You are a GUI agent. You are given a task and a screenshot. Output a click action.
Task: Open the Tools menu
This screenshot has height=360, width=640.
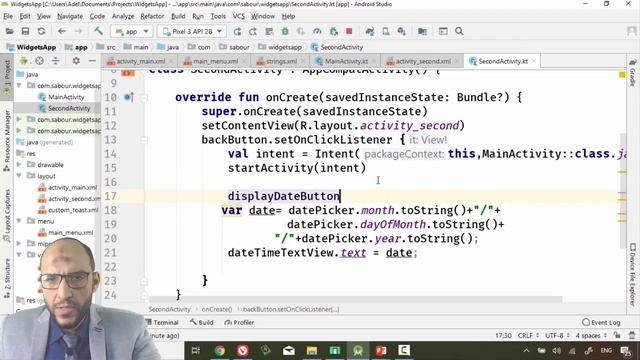[218, 16]
